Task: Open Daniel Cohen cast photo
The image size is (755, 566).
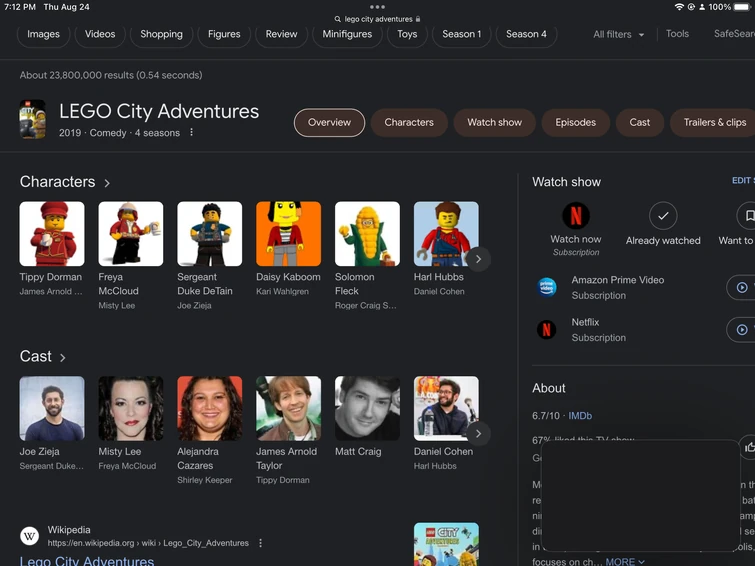Action: 446,408
